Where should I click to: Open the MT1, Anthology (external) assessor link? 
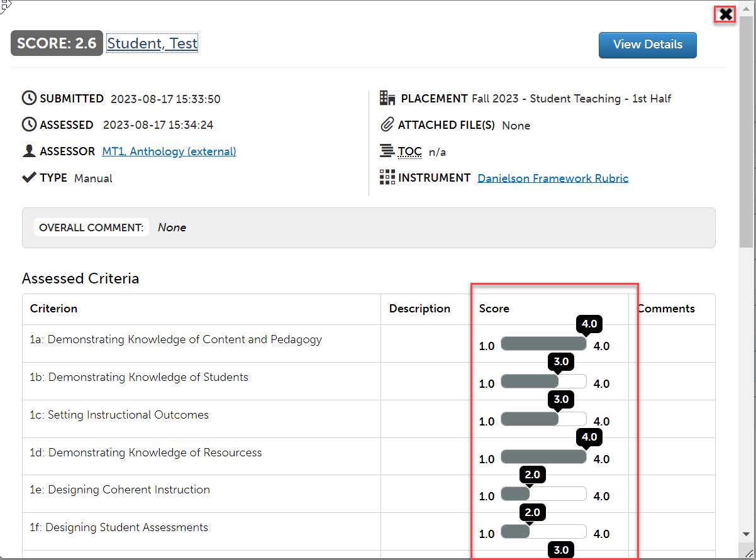[169, 151]
